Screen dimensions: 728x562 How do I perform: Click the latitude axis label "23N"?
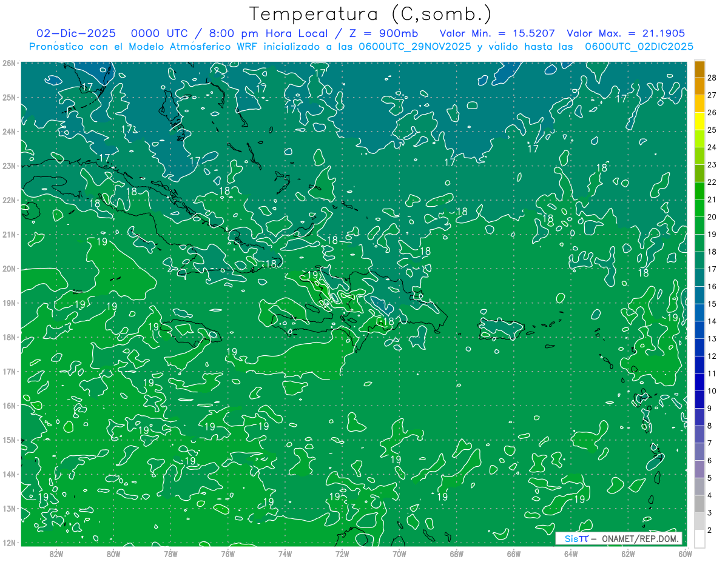9,166
